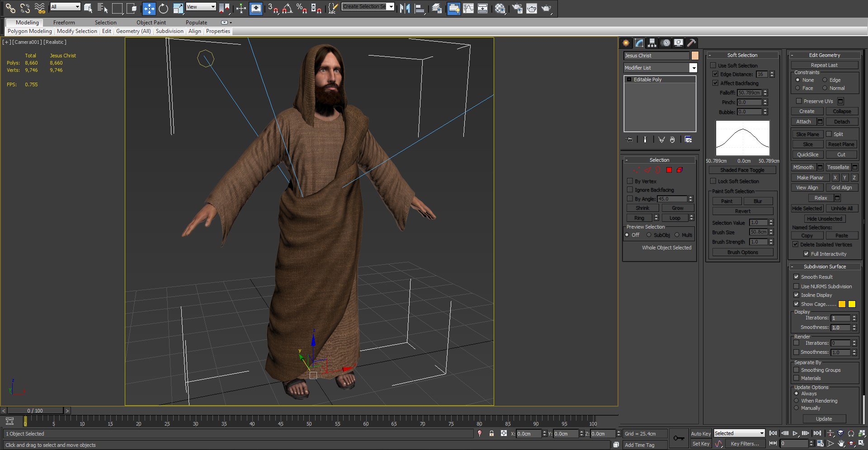Click the Attach button

click(x=803, y=122)
